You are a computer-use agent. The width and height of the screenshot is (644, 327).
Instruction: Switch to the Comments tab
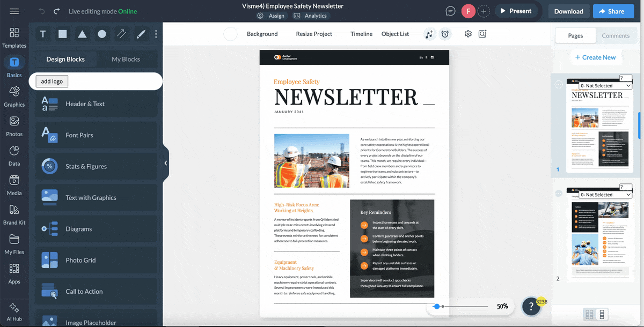pos(616,35)
